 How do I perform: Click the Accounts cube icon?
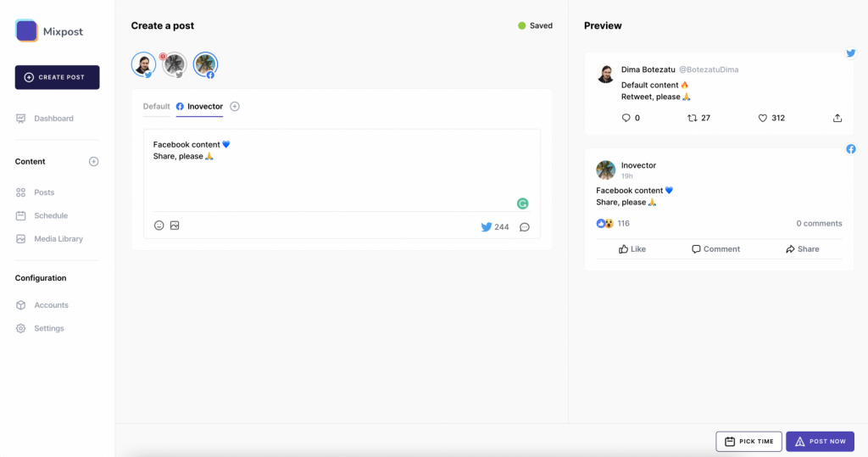[x=21, y=305]
